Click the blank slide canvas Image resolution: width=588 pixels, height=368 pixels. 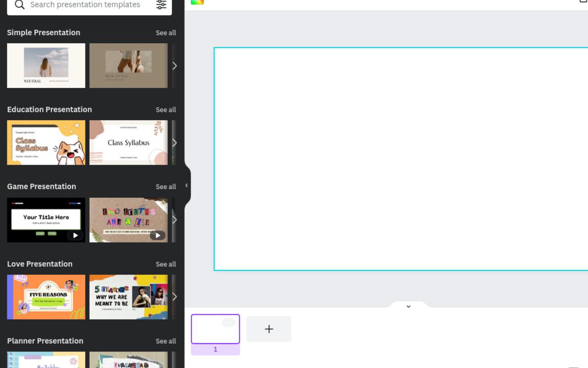pyautogui.click(x=401, y=159)
